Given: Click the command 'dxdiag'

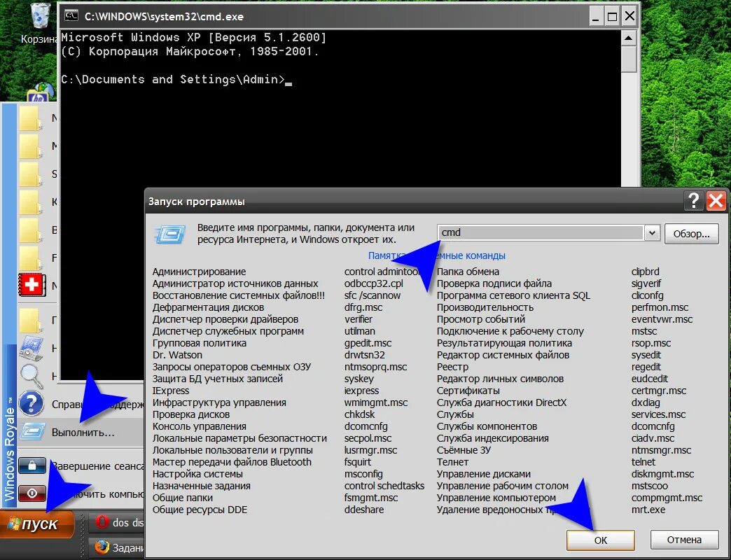Looking at the screenshot, I should 646,403.
